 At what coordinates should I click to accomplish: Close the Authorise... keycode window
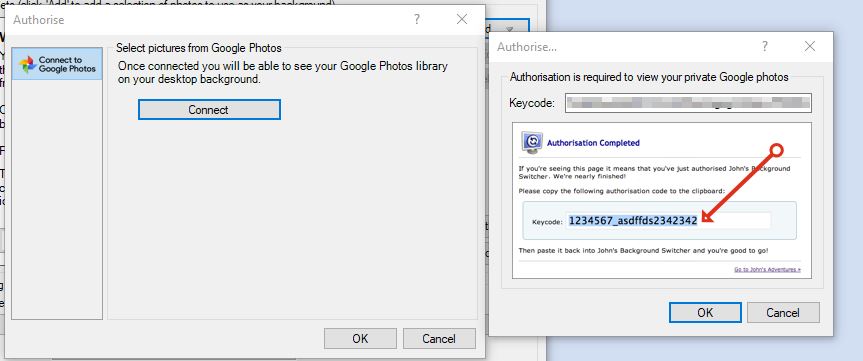(x=810, y=47)
